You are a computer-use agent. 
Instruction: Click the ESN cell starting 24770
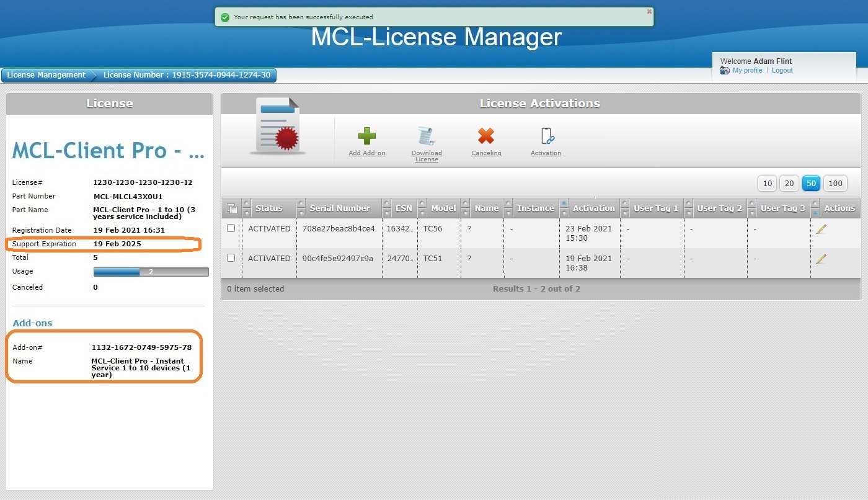coord(400,259)
